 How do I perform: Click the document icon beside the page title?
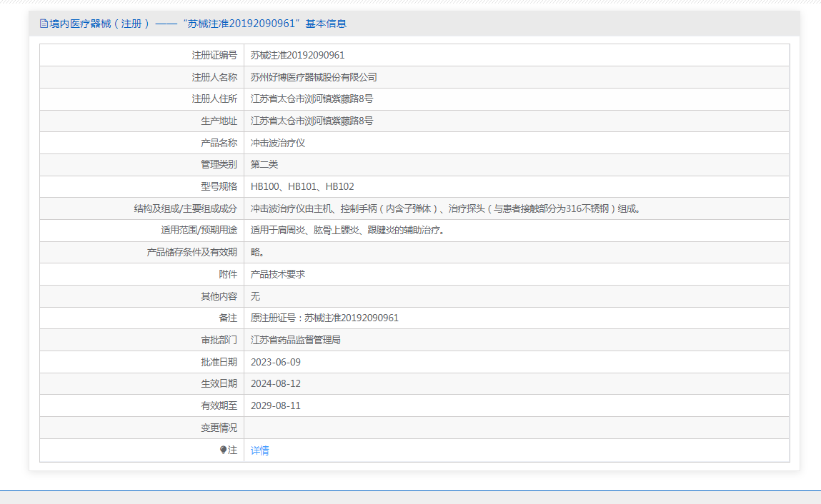[x=44, y=24]
